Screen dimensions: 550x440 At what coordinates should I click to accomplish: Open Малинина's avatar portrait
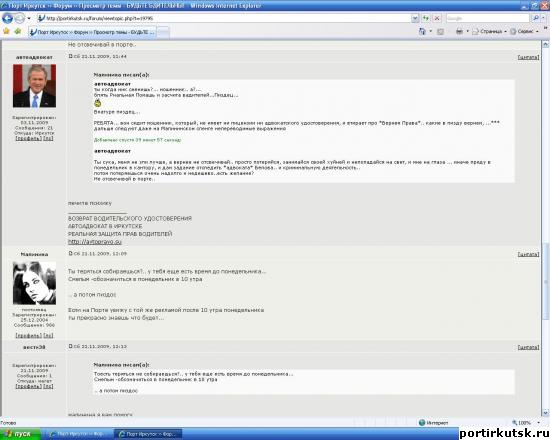[34, 283]
